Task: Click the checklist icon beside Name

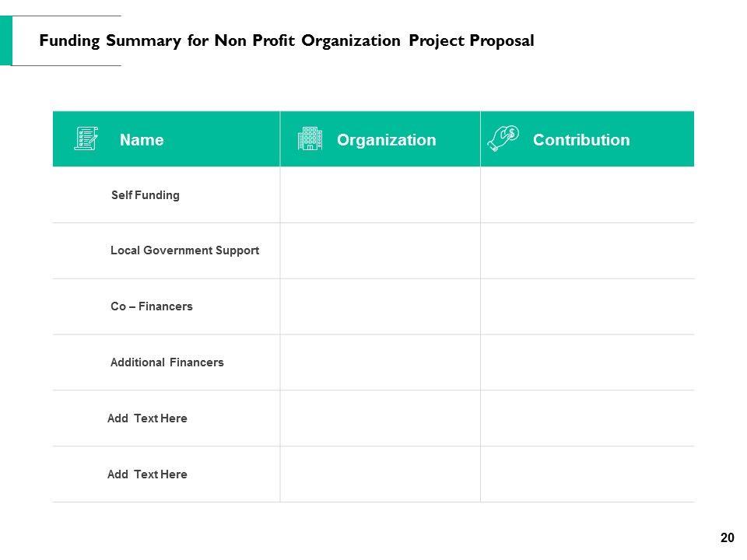Action: 86,138
